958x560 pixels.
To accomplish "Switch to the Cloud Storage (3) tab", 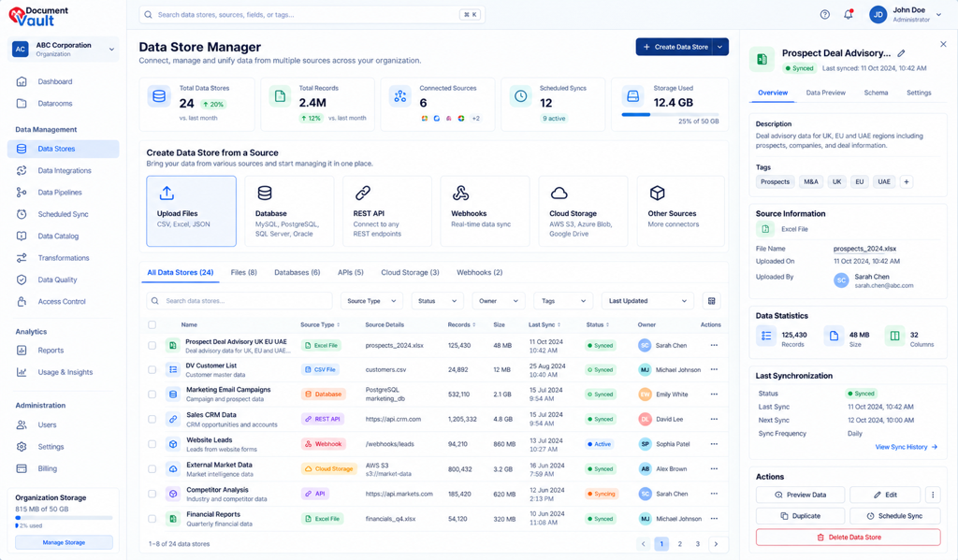I will point(410,272).
